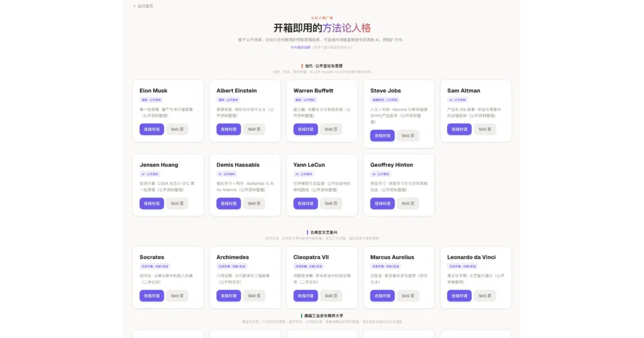
Task: Open Skill 页 for Demis Hassabis
Action: [x=254, y=203]
